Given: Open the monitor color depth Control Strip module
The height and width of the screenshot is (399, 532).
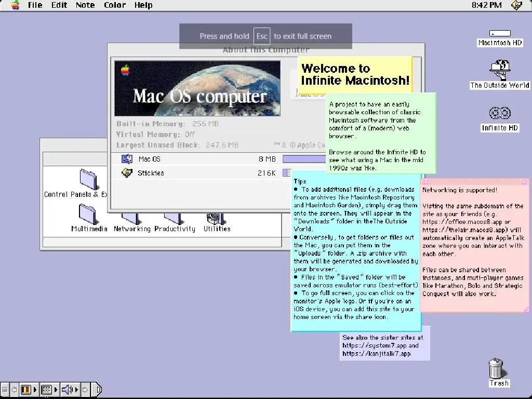Looking at the screenshot, I should [x=29, y=390].
